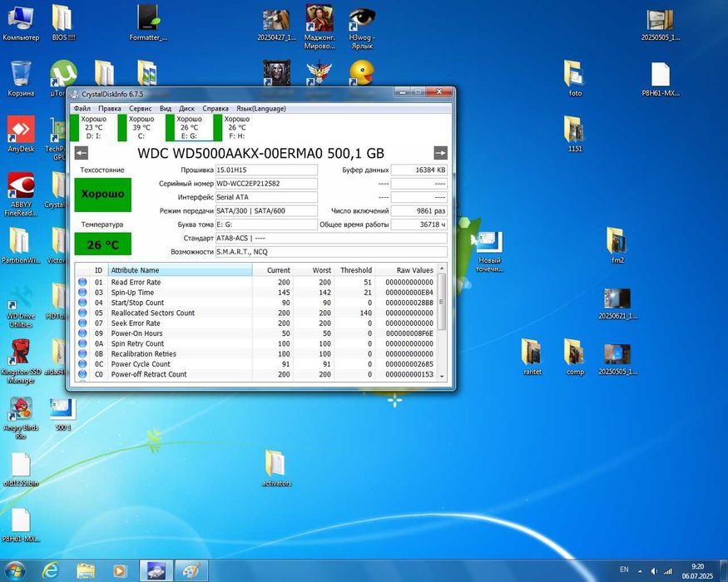Open the foto folder on desktop
728x582 pixels.
coord(575,79)
